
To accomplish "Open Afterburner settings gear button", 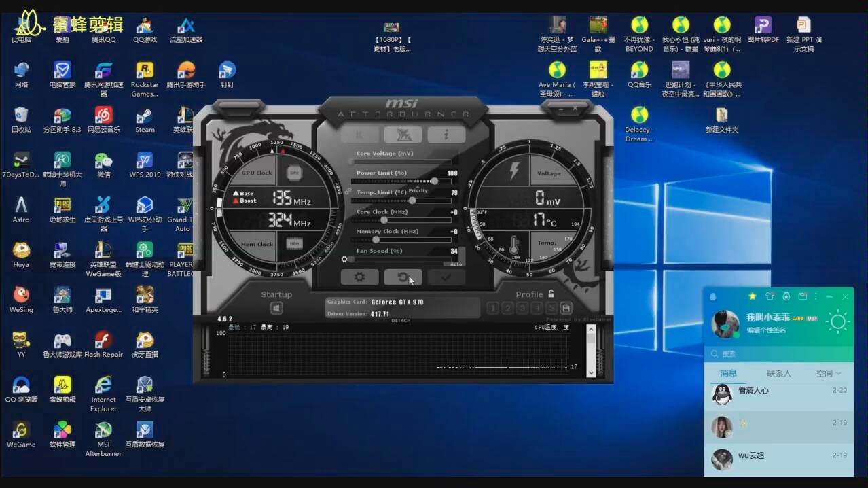I will point(359,277).
